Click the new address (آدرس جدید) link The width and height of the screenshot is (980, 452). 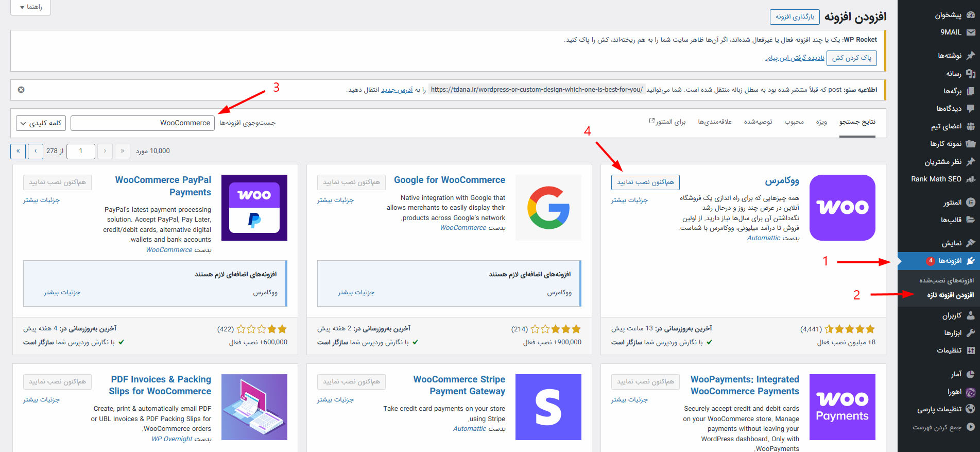397,90
